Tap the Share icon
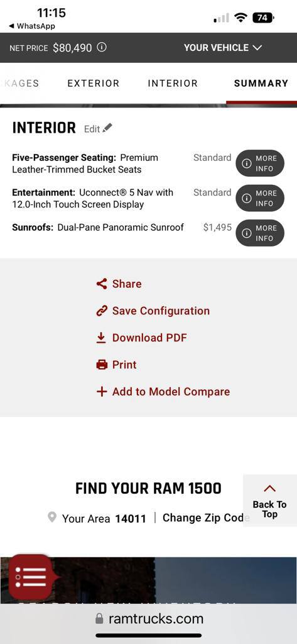The image size is (297, 644). coord(101,284)
